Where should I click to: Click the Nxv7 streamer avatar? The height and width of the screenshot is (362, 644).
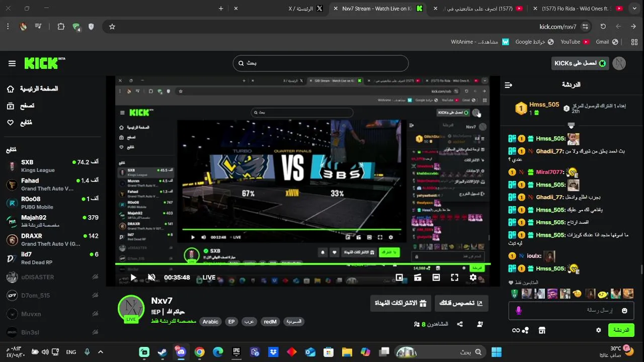point(131,309)
